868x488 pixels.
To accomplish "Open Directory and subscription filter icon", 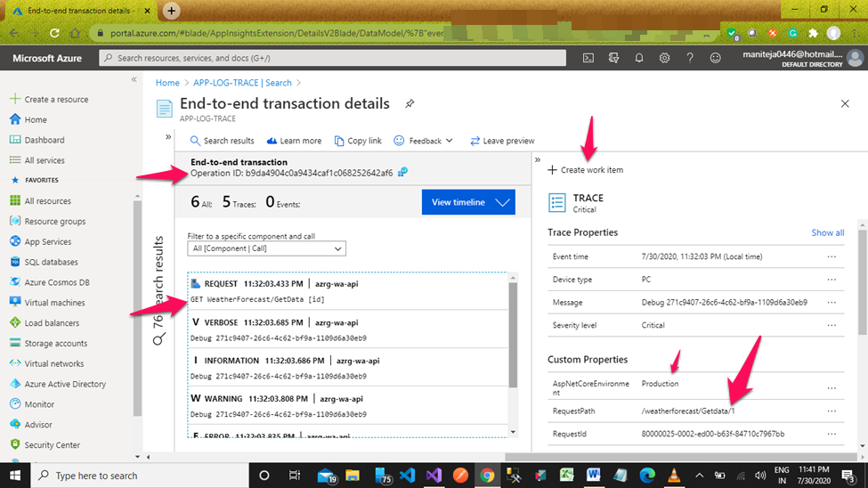I will coord(613,58).
